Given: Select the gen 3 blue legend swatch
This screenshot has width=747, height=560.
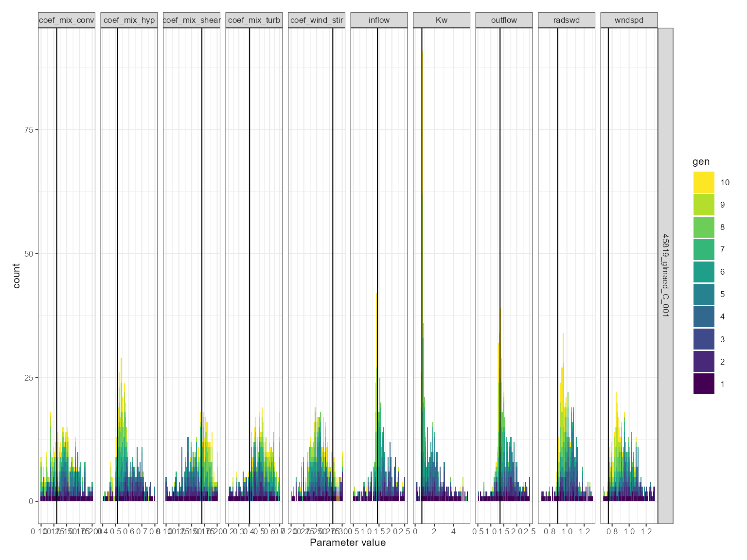Looking at the screenshot, I should pyautogui.click(x=704, y=339).
